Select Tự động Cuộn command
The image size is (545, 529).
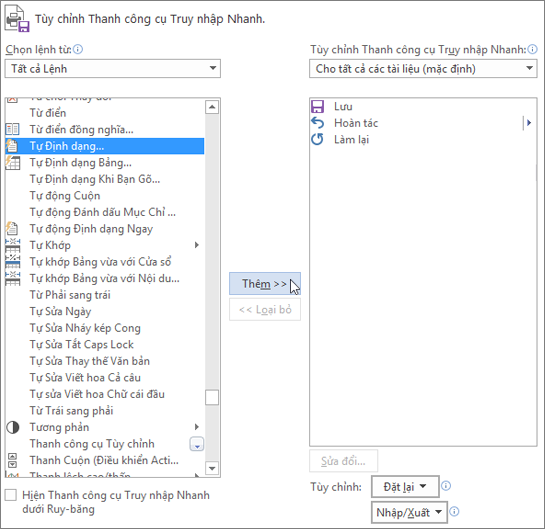(x=105, y=196)
